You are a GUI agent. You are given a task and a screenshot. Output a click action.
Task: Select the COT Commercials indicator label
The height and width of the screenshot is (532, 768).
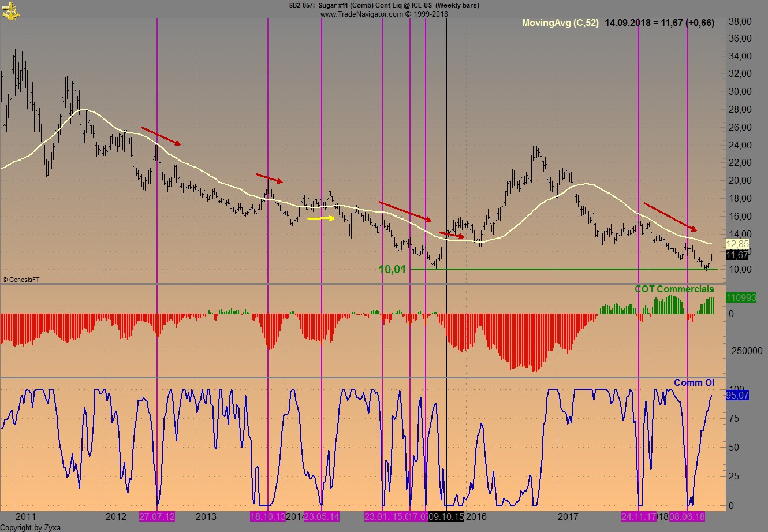pyautogui.click(x=674, y=289)
